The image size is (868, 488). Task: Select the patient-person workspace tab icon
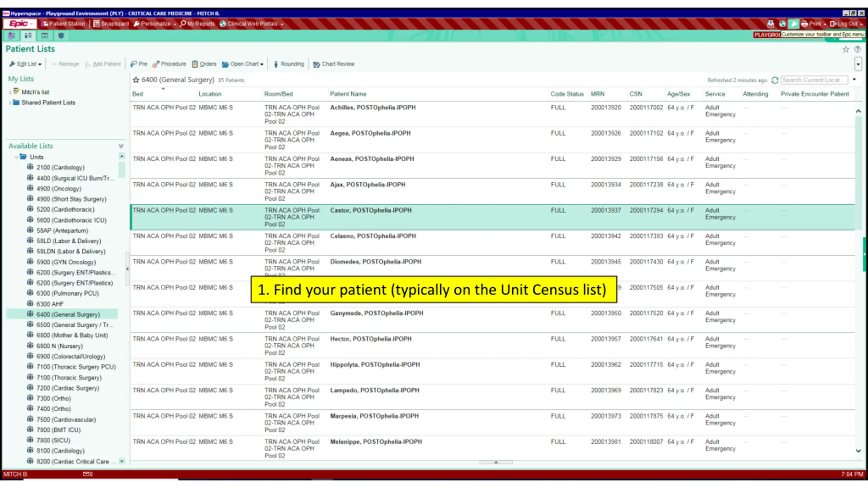(12, 36)
